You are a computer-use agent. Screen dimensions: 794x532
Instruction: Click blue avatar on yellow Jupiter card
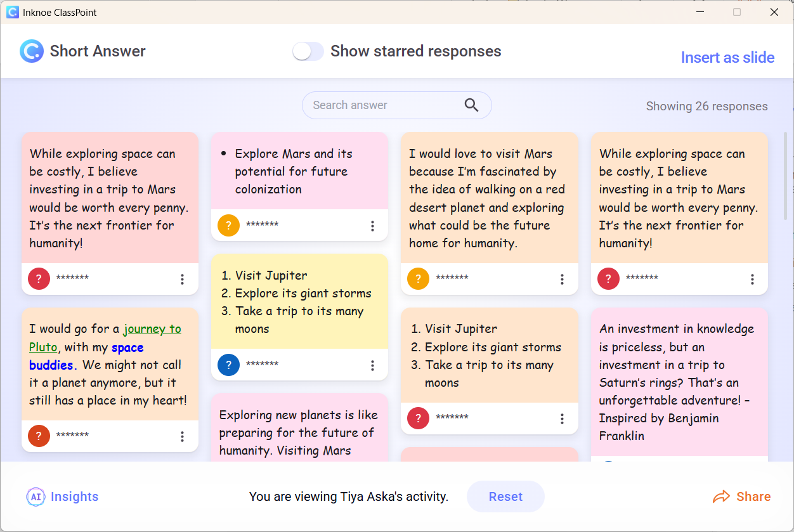tap(228, 365)
